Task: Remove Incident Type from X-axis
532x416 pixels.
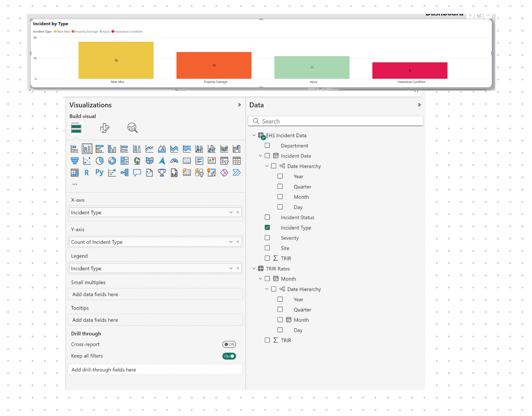Action: tap(238, 212)
